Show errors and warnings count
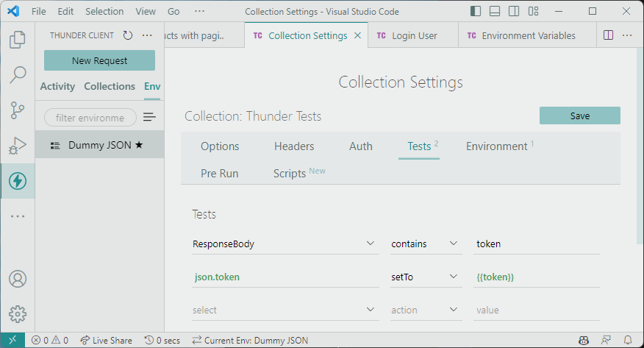 tap(50, 340)
